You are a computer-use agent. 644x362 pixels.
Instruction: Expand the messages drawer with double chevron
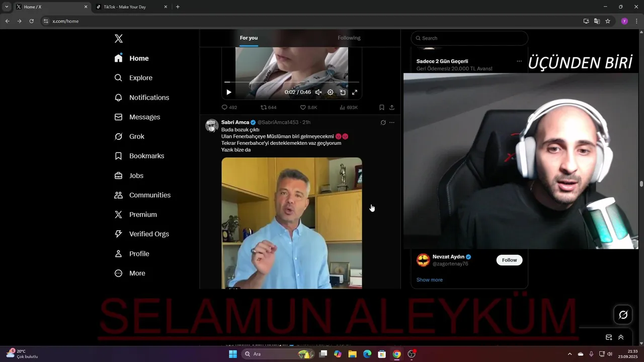pyautogui.click(x=621, y=337)
